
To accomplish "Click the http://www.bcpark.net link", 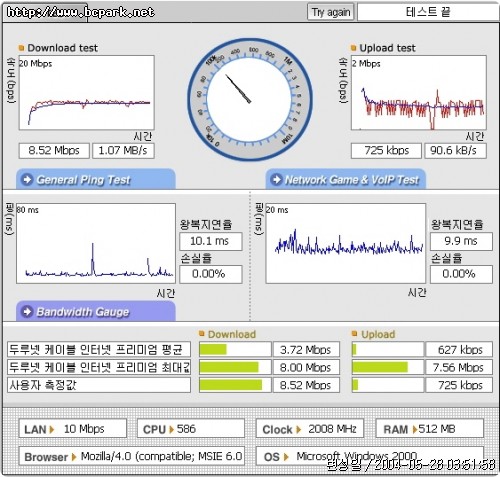I will (80, 12).
